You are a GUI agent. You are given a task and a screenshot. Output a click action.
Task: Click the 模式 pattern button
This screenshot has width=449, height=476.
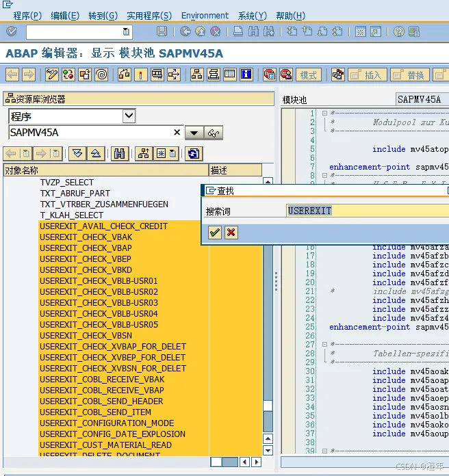[x=309, y=75]
